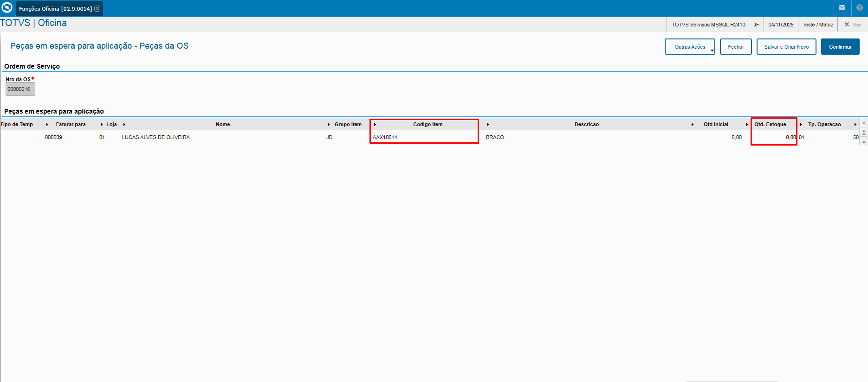The width and height of the screenshot is (868, 382).
Task: Click the Tp. Operacao column header
Action: pos(824,124)
